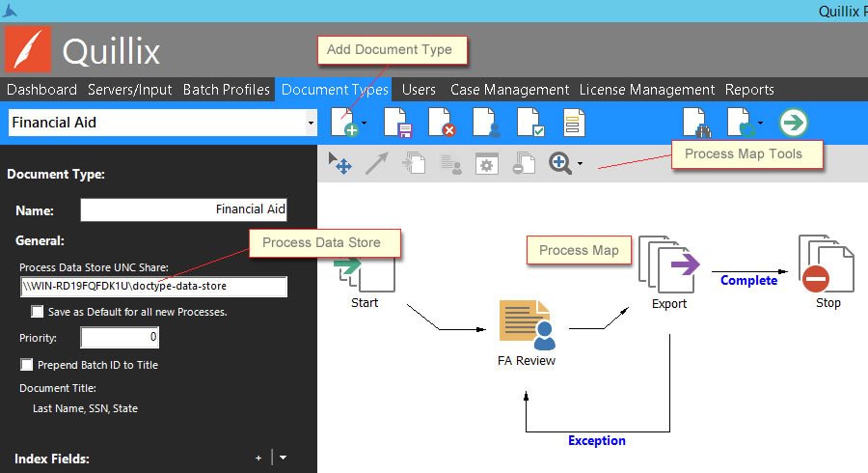Select the Export node
Screen dimensions: 868x473
(668, 272)
